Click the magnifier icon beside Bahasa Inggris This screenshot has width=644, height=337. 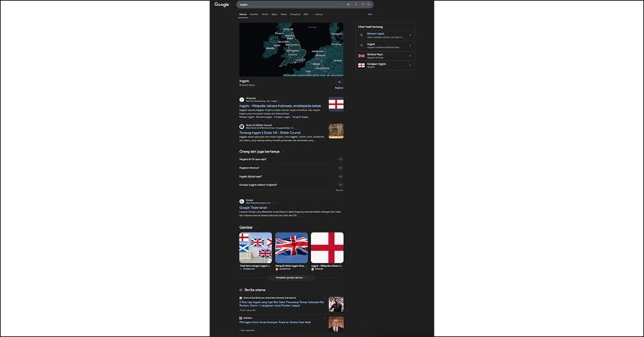[x=361, y=35]
